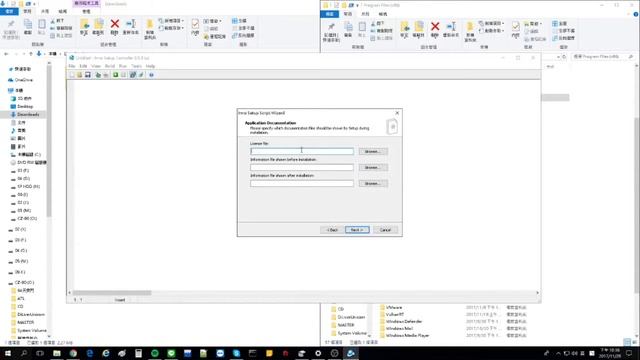This screenshot has height=360, width=640.
Task: Click new folder icon in right Explorer ribbon
Action: coord(470,27)
